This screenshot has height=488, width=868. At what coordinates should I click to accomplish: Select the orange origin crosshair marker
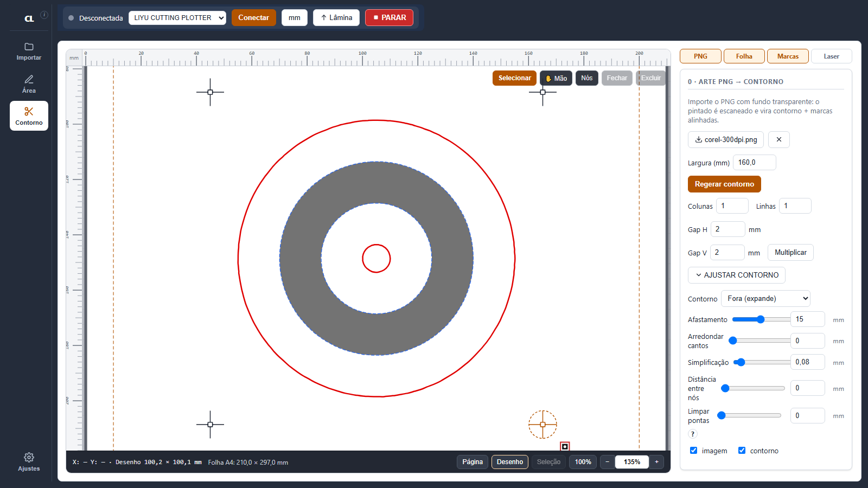click(x=542, y=425)
